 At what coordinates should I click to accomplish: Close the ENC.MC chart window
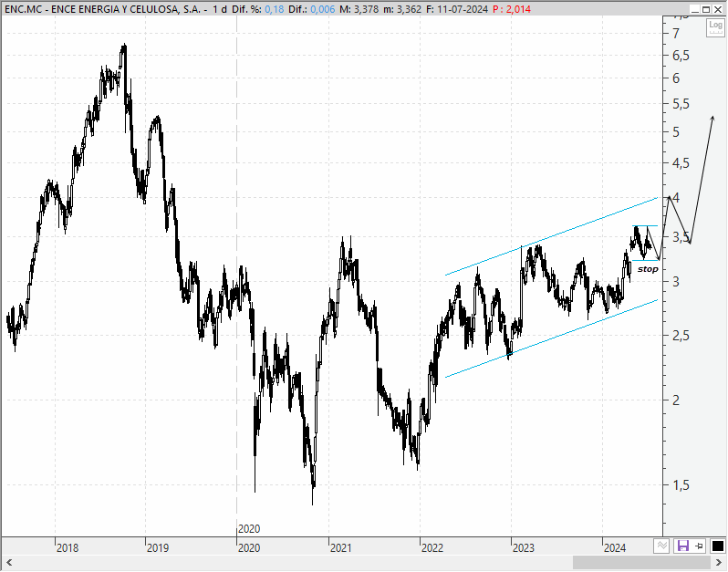(717, 9)
